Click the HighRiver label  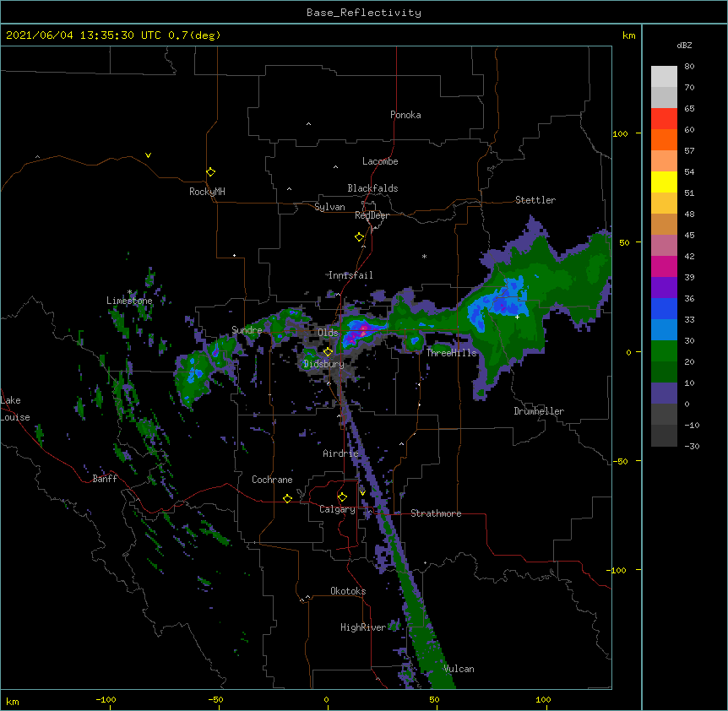363,627
